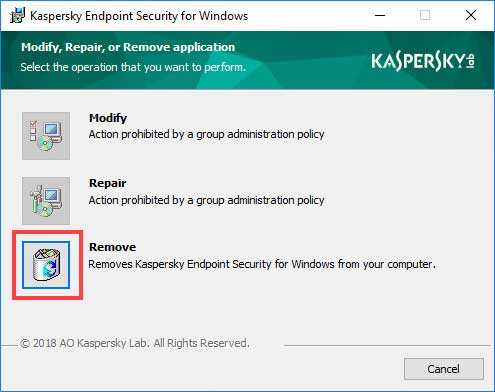Minimize the Kaspersky Endpoint Security window
495x392 pixels.
pyautogui.click(x=380, y=15)
